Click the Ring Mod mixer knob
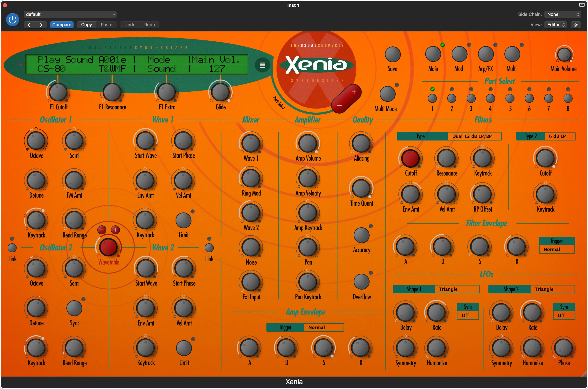This screenshot has width=588, height=389. pos(251,178)
